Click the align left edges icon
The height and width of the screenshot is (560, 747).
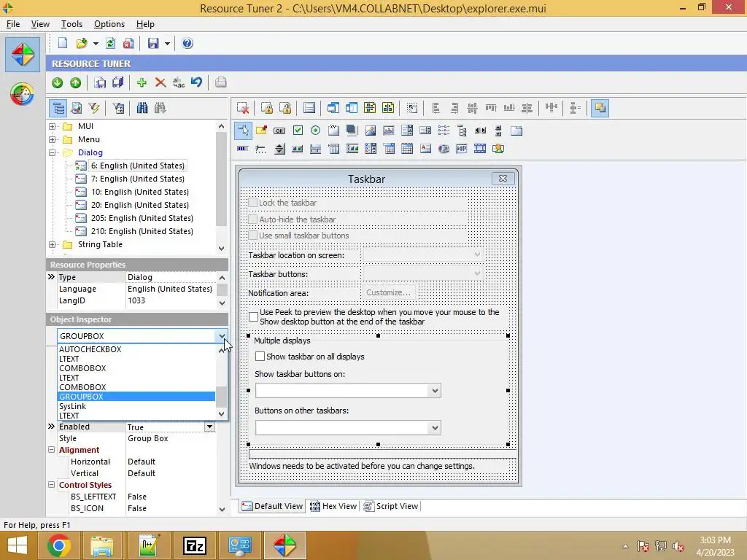(436, 108)
